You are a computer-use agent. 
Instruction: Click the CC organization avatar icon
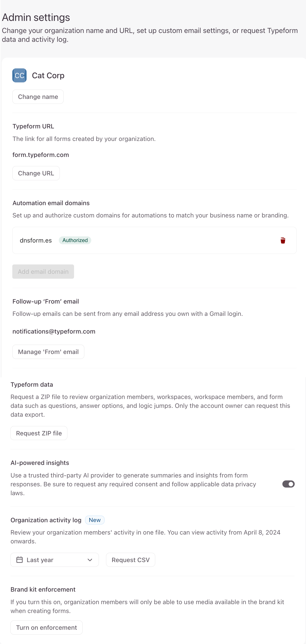pyautogui.click(x=19, y=76)
